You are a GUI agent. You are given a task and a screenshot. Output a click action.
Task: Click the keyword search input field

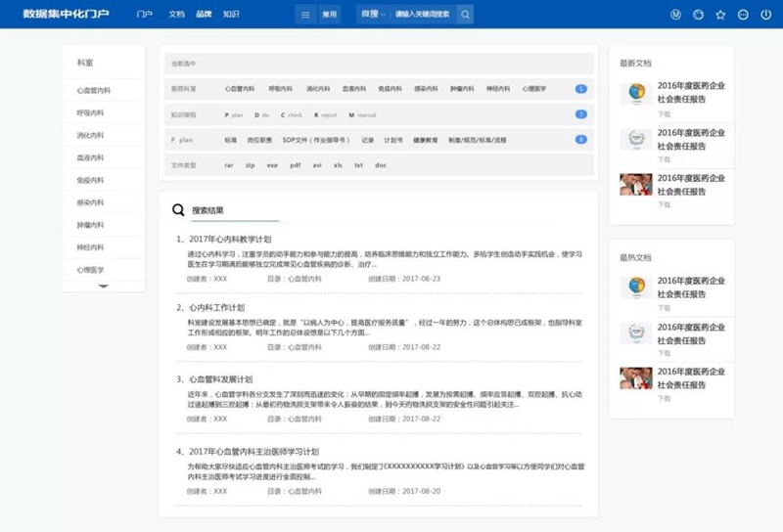pyautogui.click(x=423, y=15)
